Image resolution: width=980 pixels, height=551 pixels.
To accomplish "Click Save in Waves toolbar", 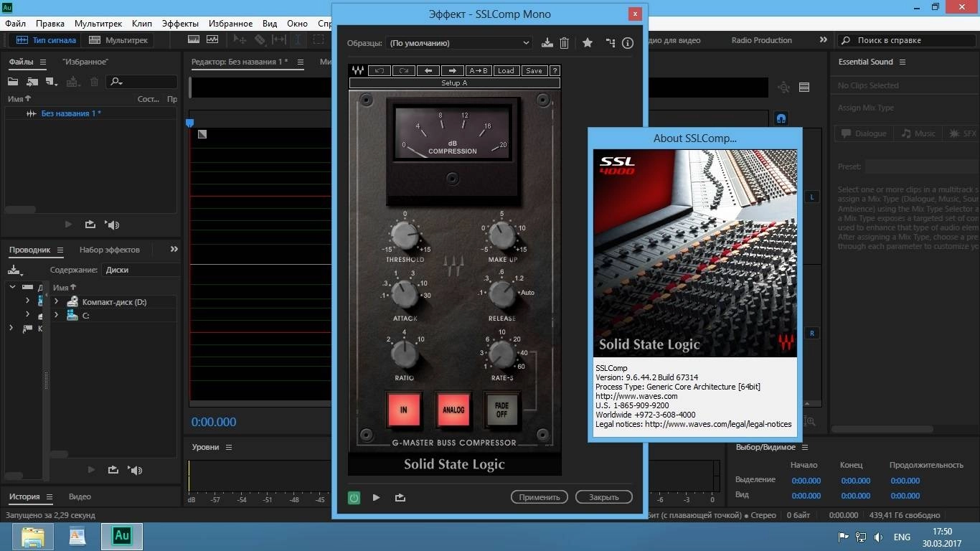I will pos(534,70).
